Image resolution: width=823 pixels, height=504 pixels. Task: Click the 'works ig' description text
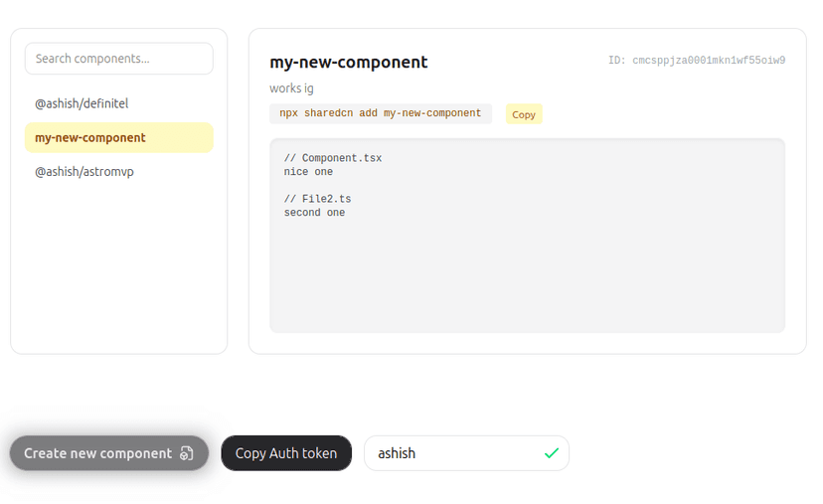(291, 88)
